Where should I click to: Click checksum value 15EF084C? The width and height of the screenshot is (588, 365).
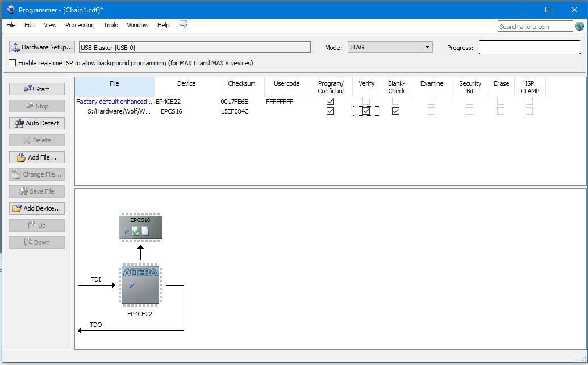coord(235,111)
